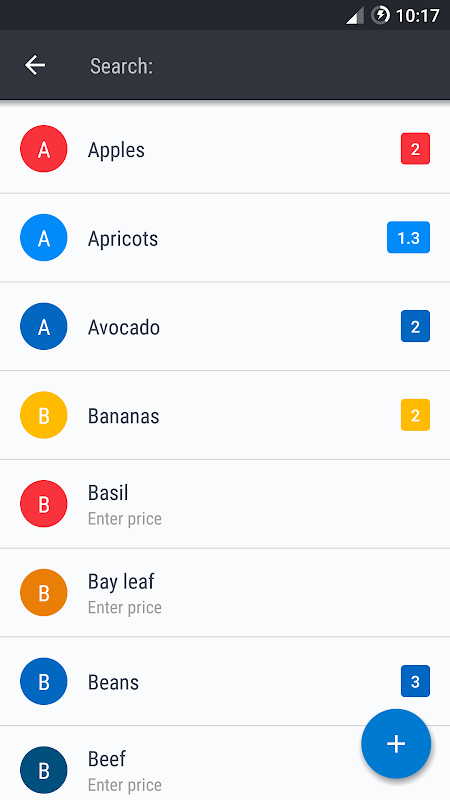The image size is (450, 800).
Task: Select Enter price under Beef
Action: (124, 785)
